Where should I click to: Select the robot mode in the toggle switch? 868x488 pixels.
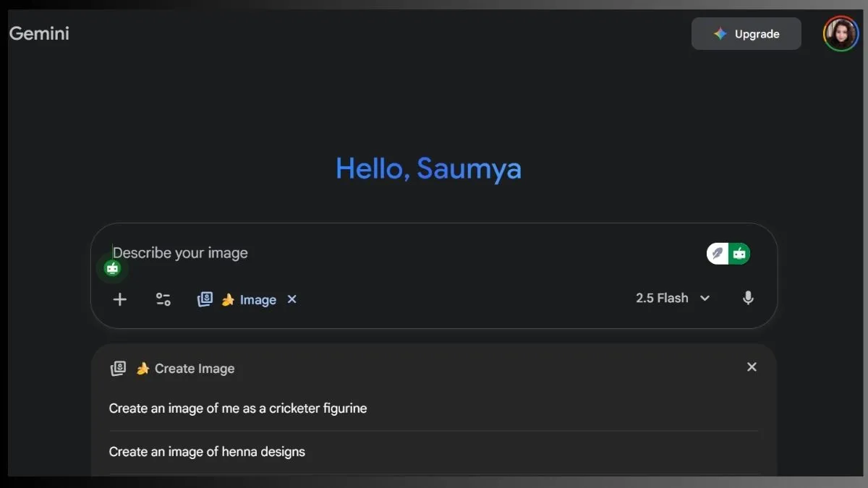[739, 253]
